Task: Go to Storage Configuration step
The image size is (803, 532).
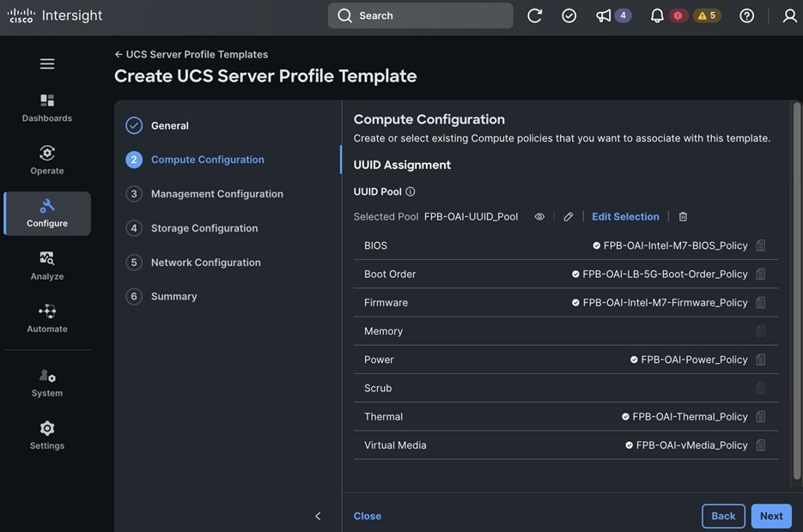Action: [192, 228]
